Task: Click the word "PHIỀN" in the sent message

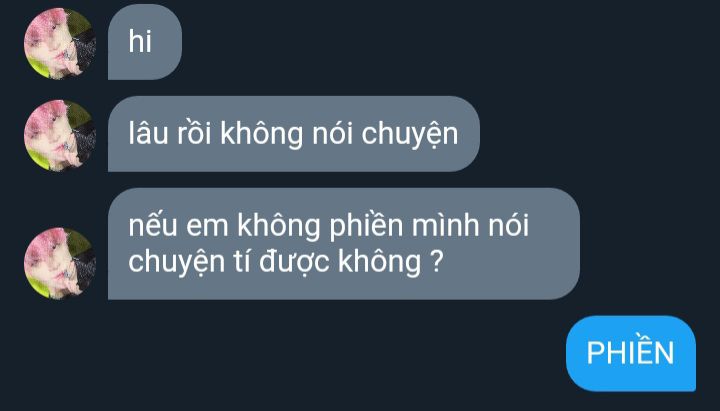Action: pyautogui.click(x=630, y=351)
